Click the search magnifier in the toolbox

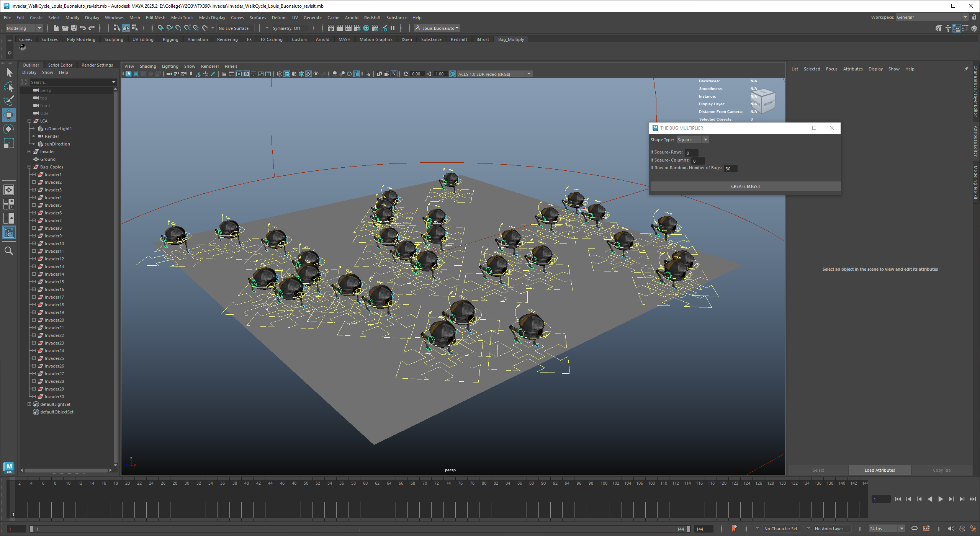point(9,251)
